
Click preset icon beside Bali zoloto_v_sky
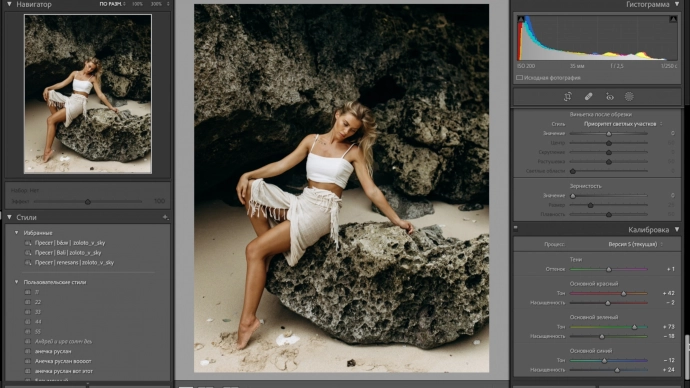(x=28, y=253)
